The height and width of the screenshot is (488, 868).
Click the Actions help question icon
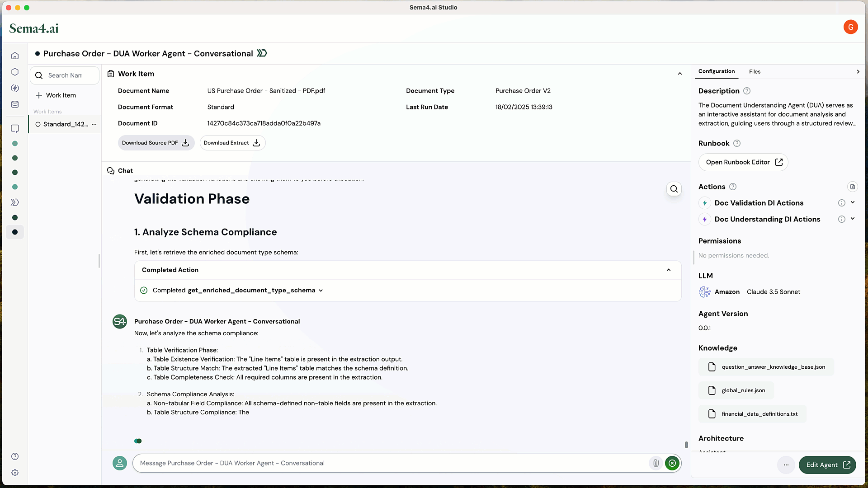pos(733,187)
